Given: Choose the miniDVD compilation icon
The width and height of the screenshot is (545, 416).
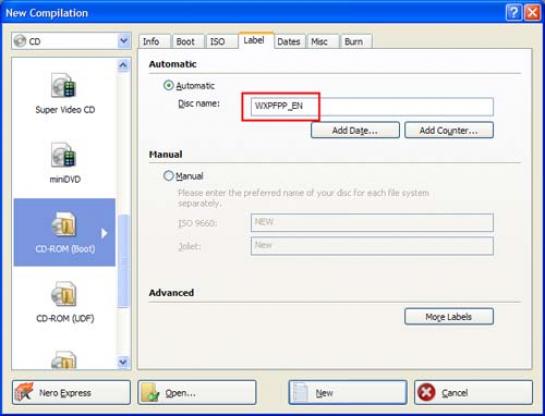Looking at the screenshot, I should (x=64, y=155).
